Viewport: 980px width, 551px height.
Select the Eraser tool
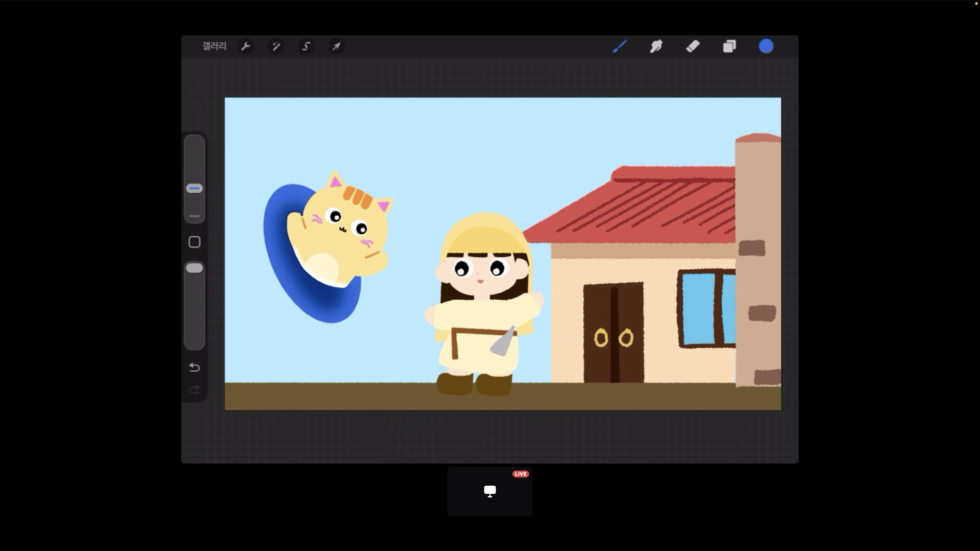point(693,46)
